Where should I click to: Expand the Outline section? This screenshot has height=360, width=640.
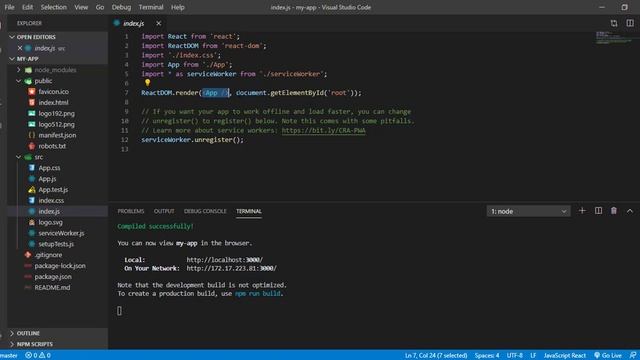click(58, 333)
